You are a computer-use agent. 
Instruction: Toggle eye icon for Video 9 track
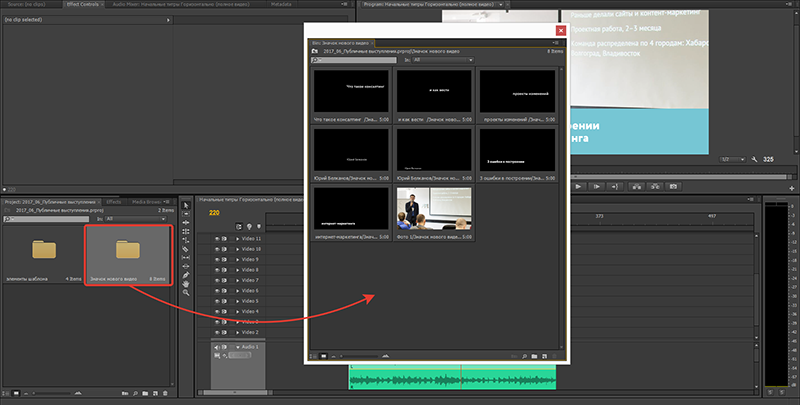[215, 259]
